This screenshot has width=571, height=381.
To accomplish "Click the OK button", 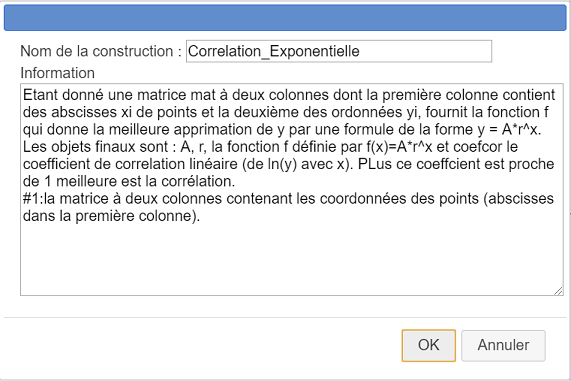I will [x=429, y=345].
